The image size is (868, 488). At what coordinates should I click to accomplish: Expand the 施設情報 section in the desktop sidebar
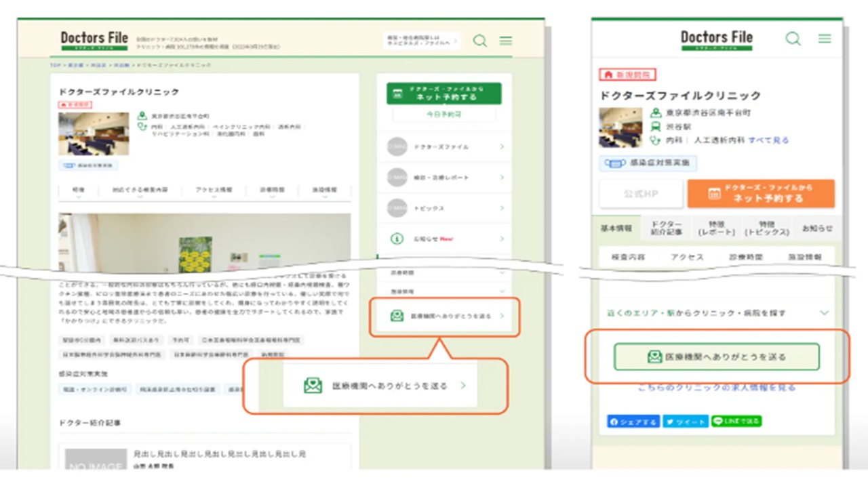click(444, 291)
